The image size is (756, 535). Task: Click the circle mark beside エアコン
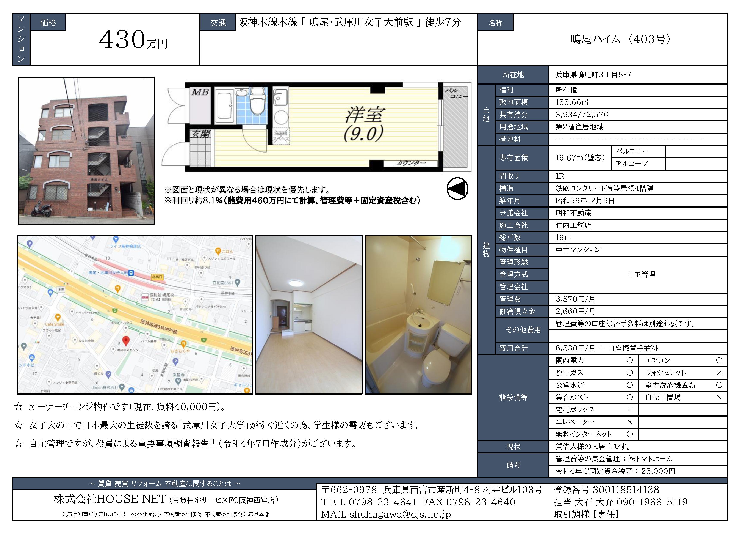pos(719,360)
